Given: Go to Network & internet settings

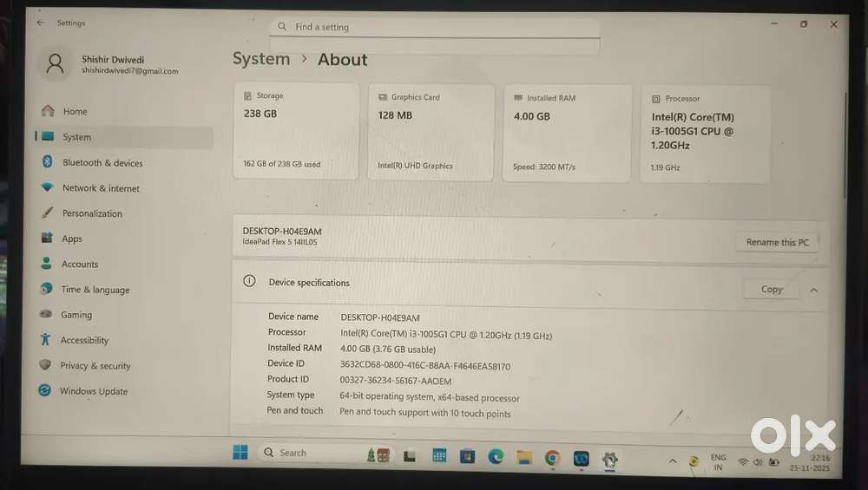Looking at the screenshot, I should [x=100, y=188].
